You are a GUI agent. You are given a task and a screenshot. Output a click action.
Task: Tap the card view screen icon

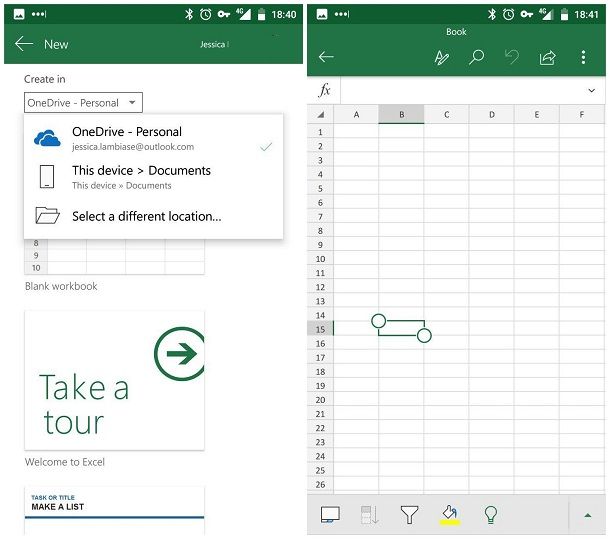330,514
